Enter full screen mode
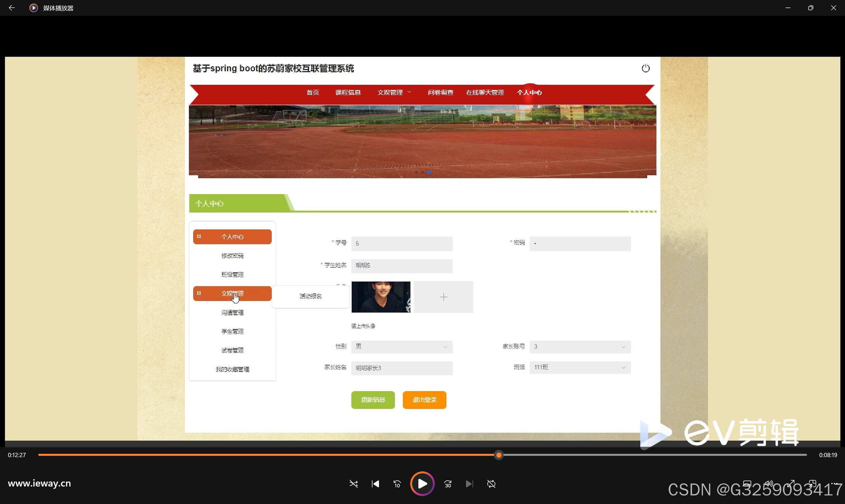 [791, 483]
